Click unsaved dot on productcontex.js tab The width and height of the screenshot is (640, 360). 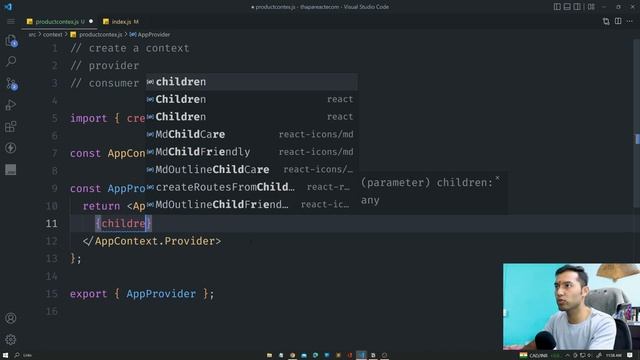click(91, 21)
